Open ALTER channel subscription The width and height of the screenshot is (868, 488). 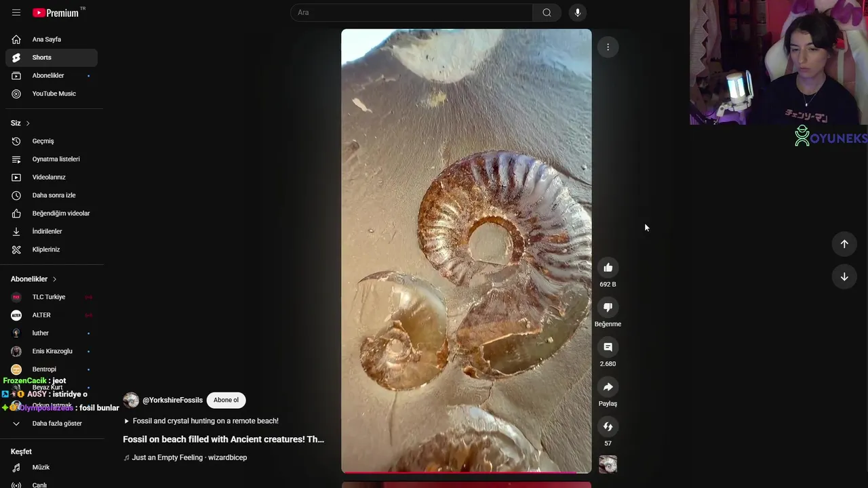click(52, 315)
